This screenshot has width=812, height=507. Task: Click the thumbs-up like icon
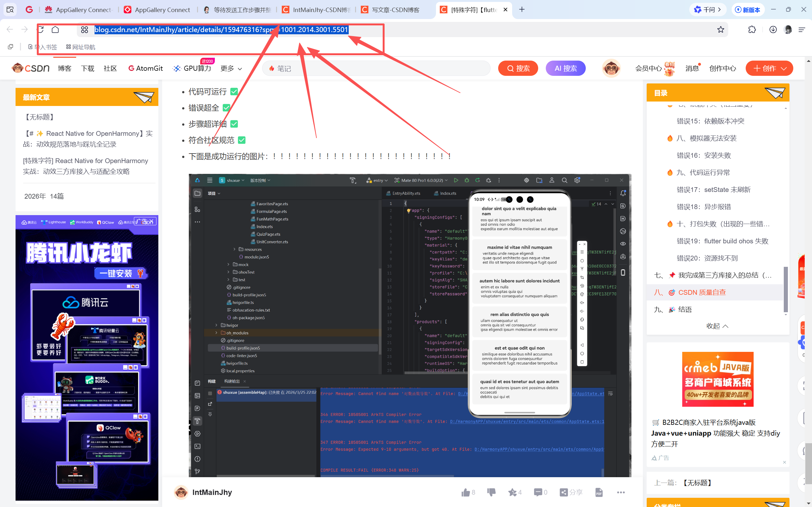coord(465,492)
